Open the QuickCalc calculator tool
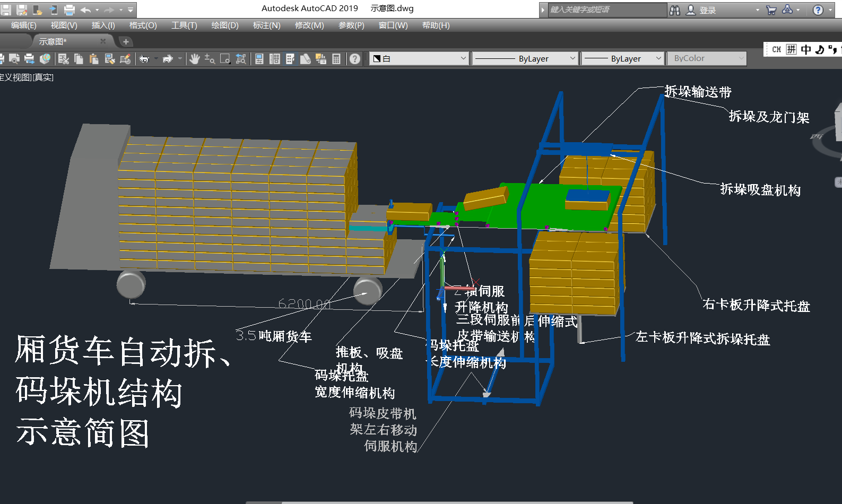The height and width of the screenshot is (504, 842). click(336, 59)
